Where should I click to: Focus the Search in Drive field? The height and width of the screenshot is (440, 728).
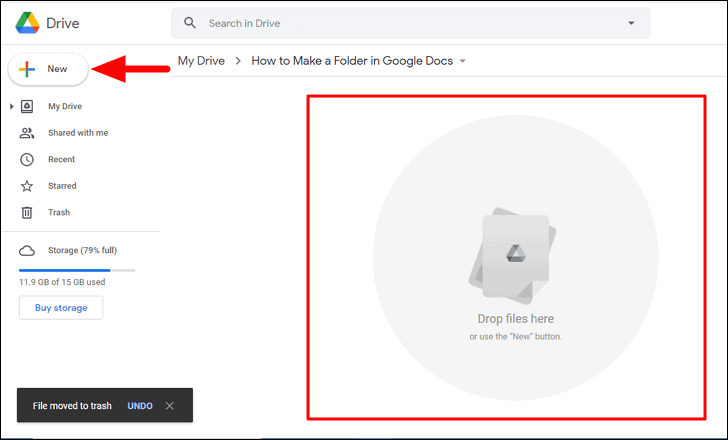click(411, 23)
